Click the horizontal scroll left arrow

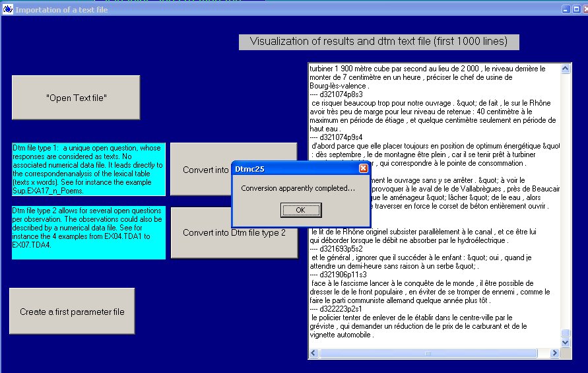[314, 353]
